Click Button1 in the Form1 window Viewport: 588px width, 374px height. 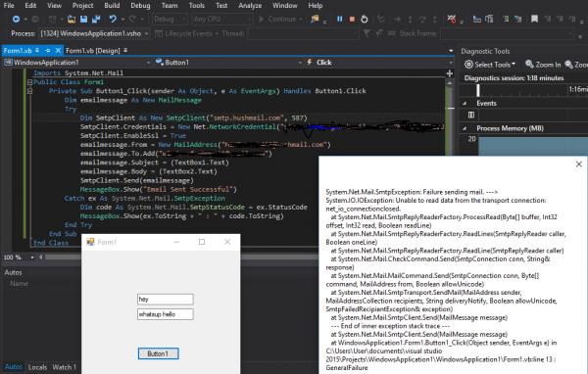[158, 353]
